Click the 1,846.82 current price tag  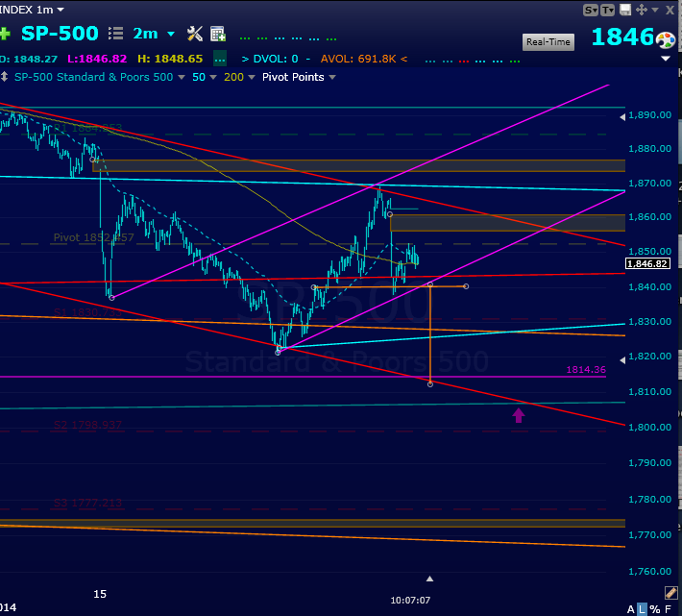tap(647, 263)
